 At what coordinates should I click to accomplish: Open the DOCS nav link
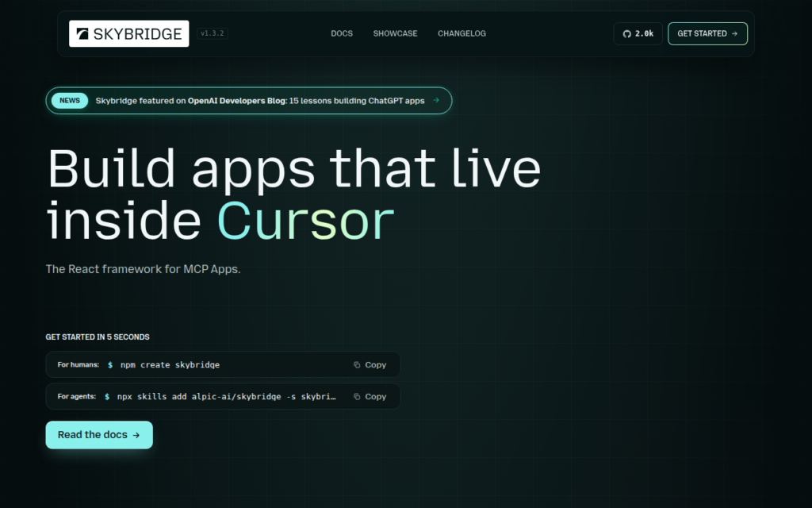(342, 33)
